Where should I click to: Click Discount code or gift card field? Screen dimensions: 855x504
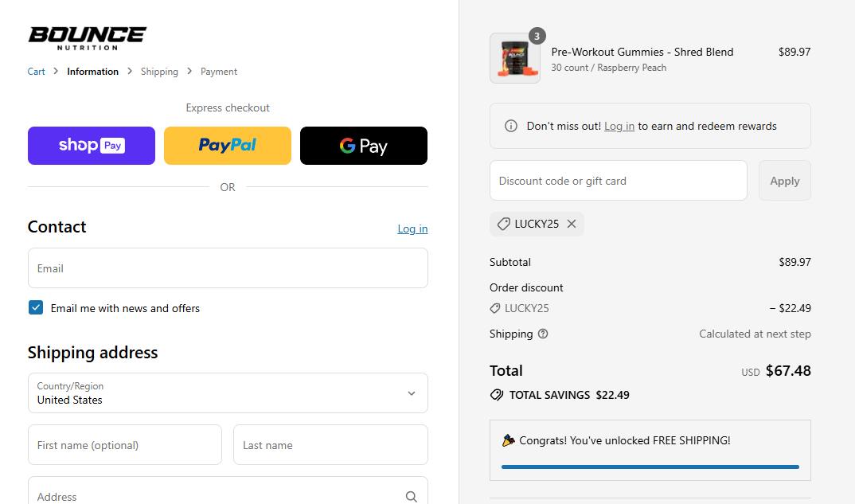click(x=619, y=181)
